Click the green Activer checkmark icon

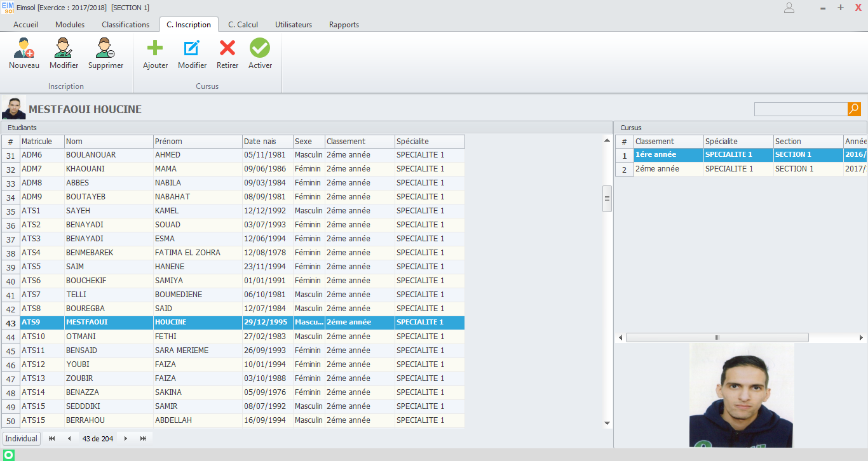(x=260, y=48)
